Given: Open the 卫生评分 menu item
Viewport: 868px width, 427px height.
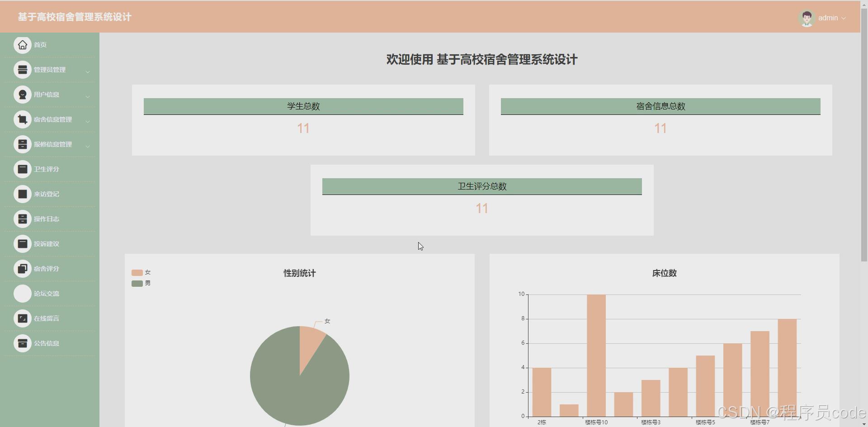Looking at the screenshot, I should [50, 169].
